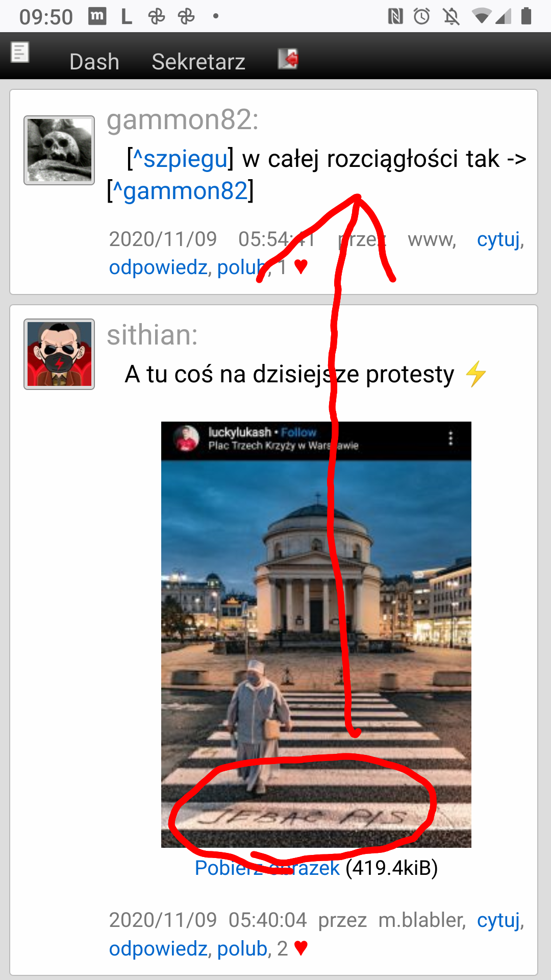Open the Pobierz obrazek download link
The height and width of the screenshot is (980, 551).
(267, 868)
